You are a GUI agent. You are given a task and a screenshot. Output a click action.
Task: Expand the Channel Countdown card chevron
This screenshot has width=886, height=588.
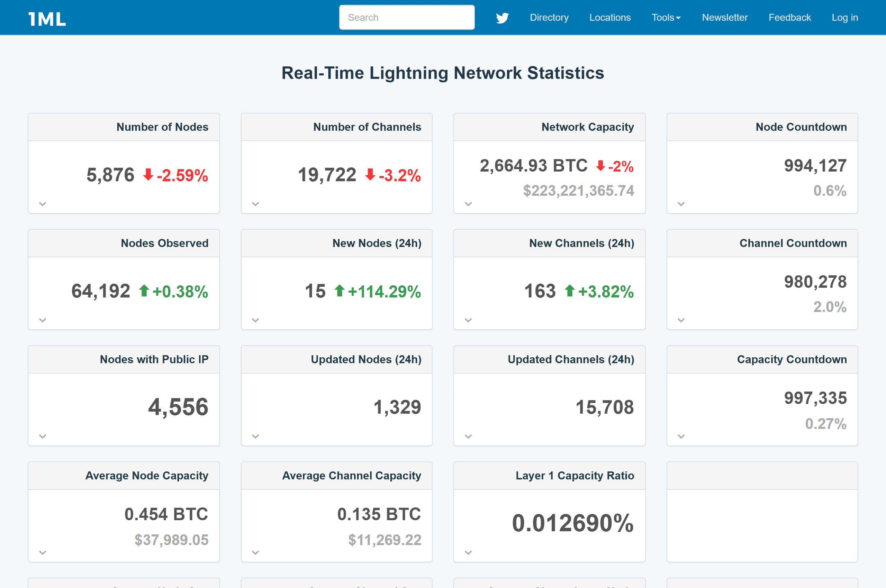[x=681, y=320]
